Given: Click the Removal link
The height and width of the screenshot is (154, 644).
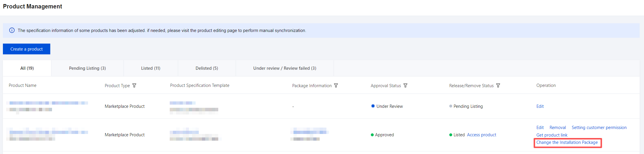Looking at the screenshot, I should [558, 128].
